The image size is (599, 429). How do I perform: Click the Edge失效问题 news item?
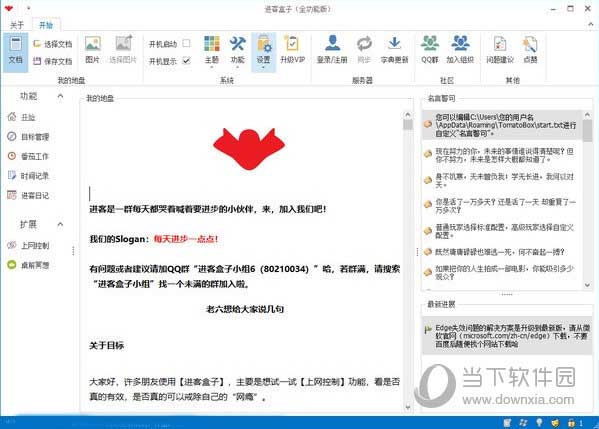507,336
